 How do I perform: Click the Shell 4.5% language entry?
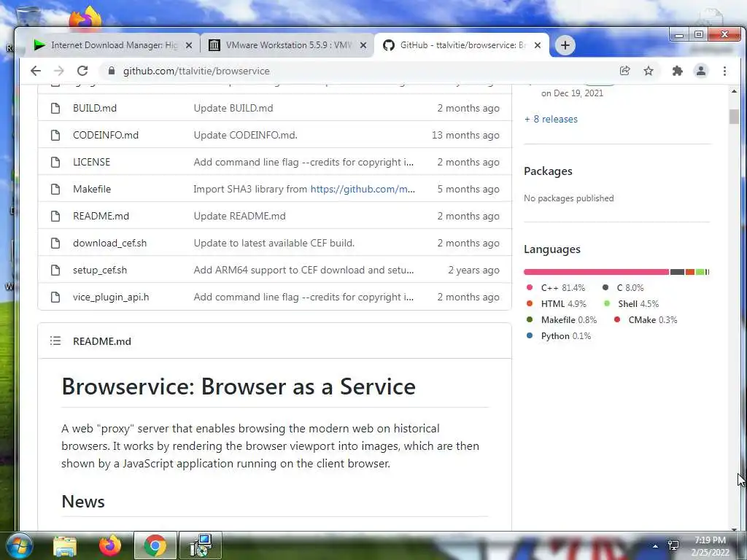point(631,304)
